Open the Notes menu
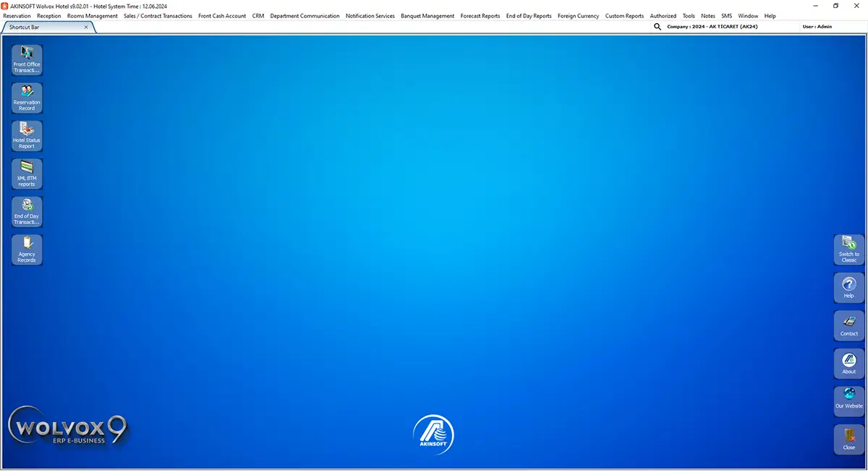The width and height of the screenshot is (868, 472). click(708, 16)
